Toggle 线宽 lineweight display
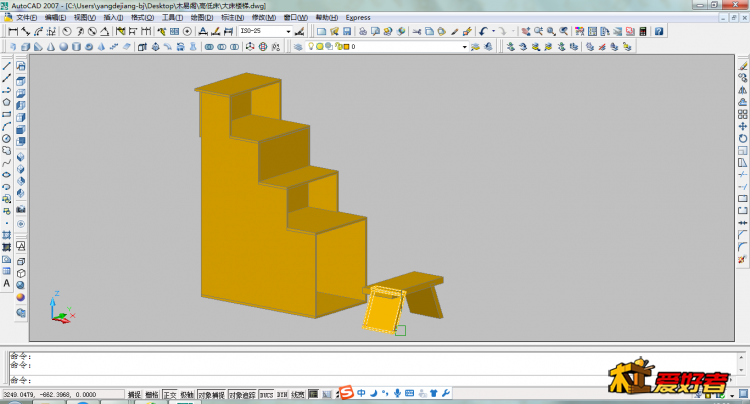The height and width of the screenshot is (404, 750). 298,394
